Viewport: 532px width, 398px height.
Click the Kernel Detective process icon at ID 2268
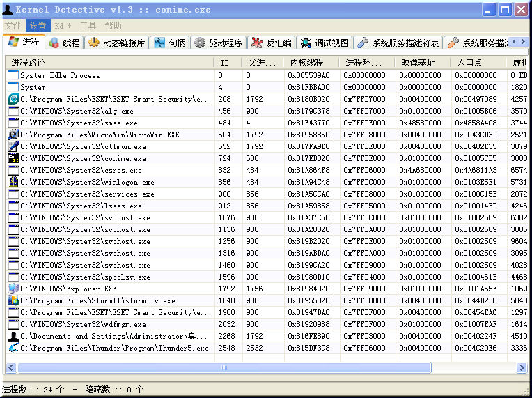[13, 336]
